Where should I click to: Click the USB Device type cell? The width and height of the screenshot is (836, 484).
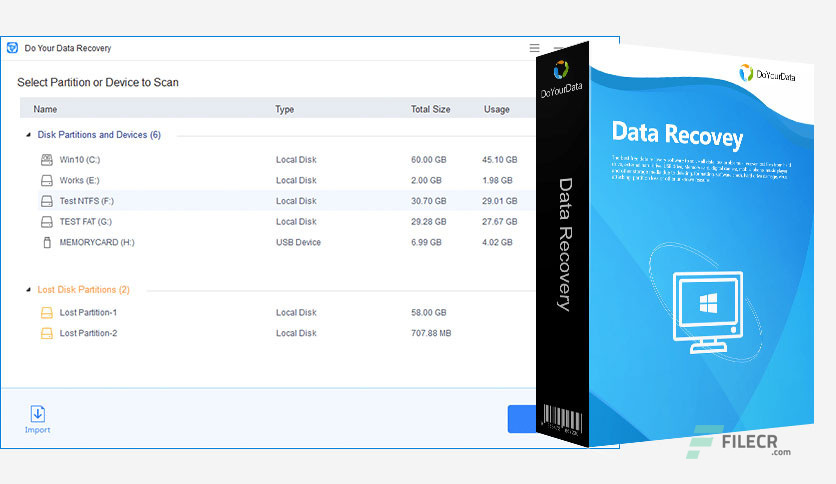(x=298, y=242)
